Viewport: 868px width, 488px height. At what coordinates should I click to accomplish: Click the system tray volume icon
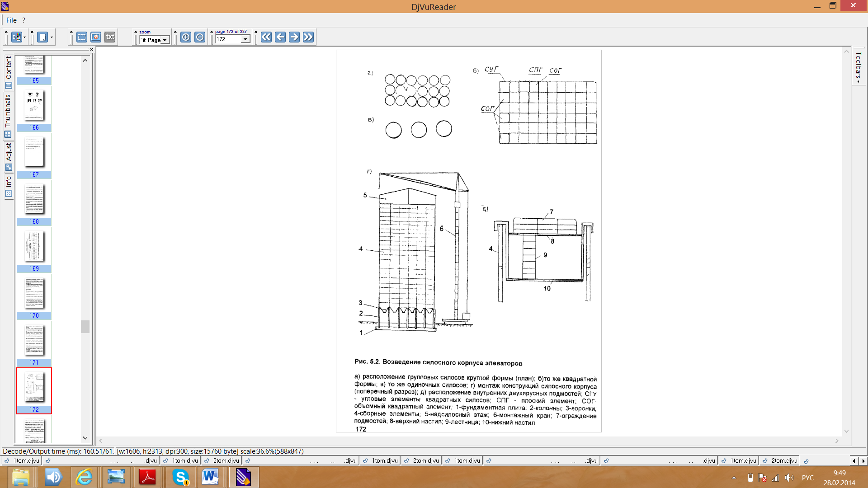click(x=789, y=478)
